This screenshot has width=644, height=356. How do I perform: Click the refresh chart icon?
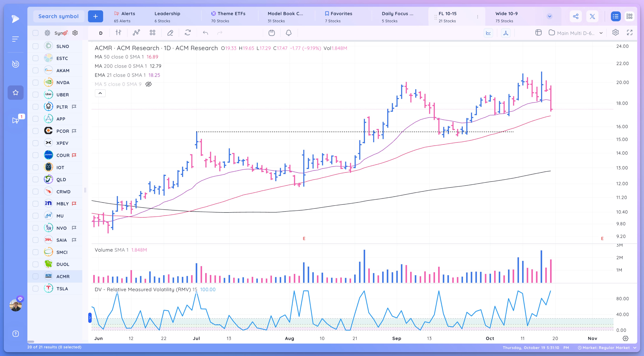coord(188,33)
